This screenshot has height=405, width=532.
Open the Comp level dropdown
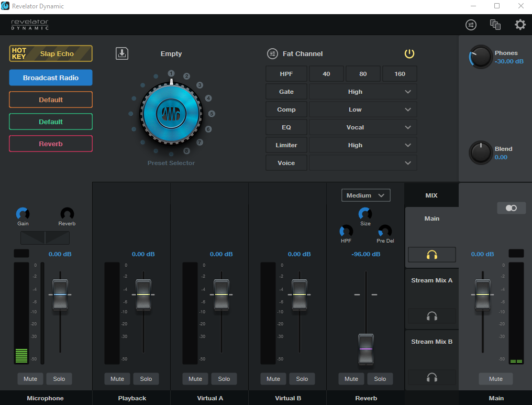pyautogui.click(x=363, y=110)
